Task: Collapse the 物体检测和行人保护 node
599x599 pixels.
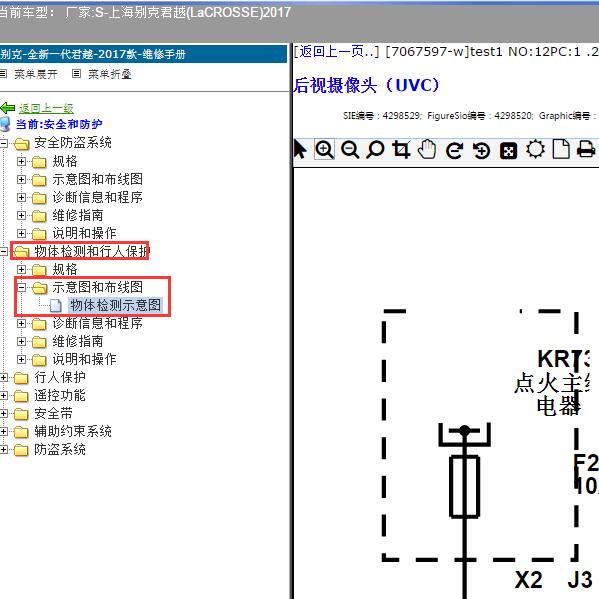Action: coord(3,251)
